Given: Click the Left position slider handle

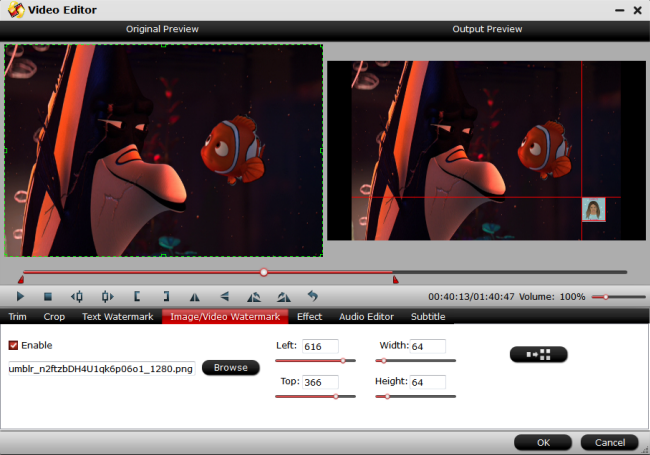Looking at the screenshot, I should point(343,361).
